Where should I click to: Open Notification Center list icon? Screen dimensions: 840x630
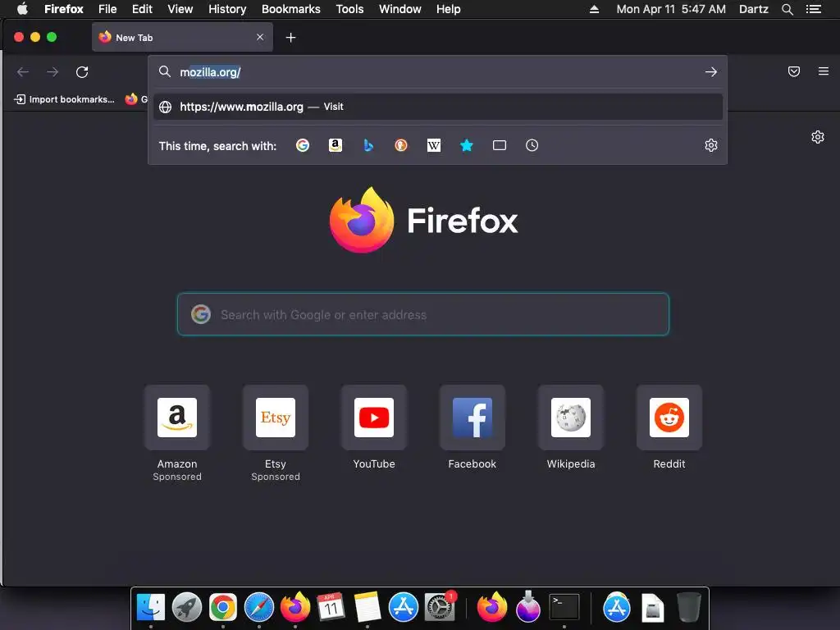point(814,9)
